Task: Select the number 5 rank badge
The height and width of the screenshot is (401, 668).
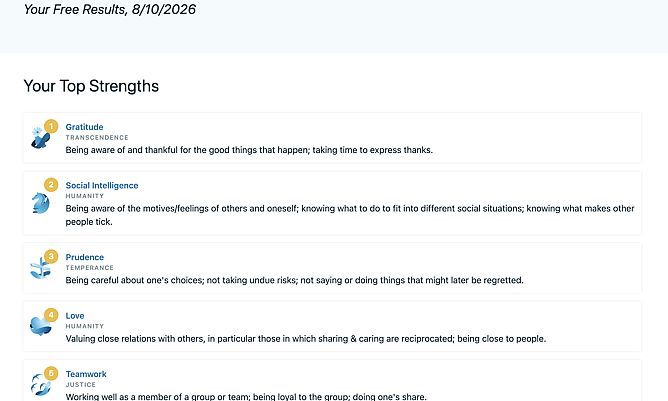Action: [x=51, y=373]
